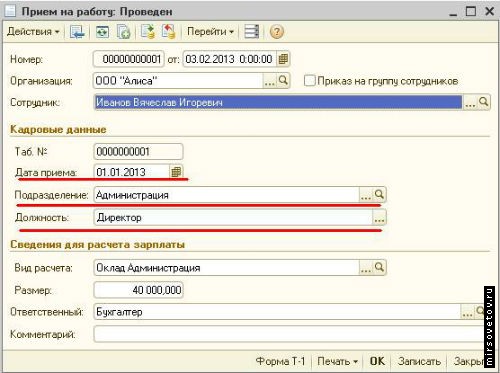Click magnifier open button for Сотрудник
The height and width of the screenshot is (373, 500).
(x=484, y=102)
